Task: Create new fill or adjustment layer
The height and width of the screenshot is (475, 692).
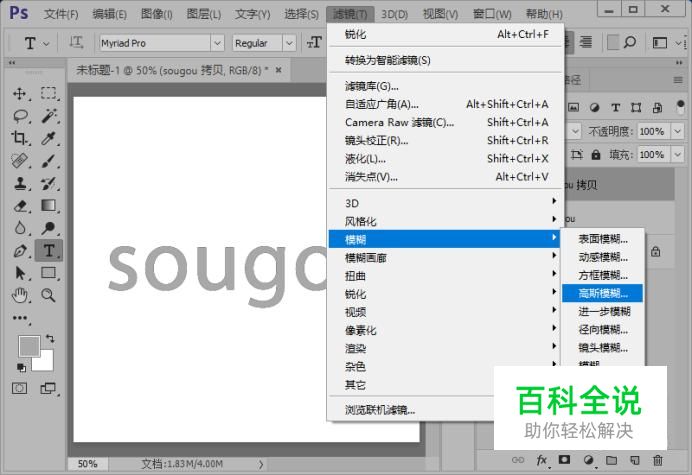Action: [x=588, y=460]
